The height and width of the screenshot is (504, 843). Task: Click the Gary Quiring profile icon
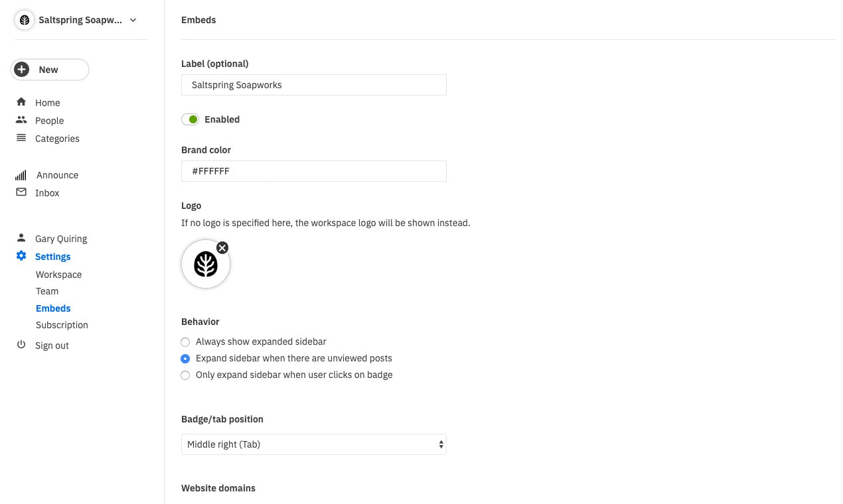(x=21, y=238)
